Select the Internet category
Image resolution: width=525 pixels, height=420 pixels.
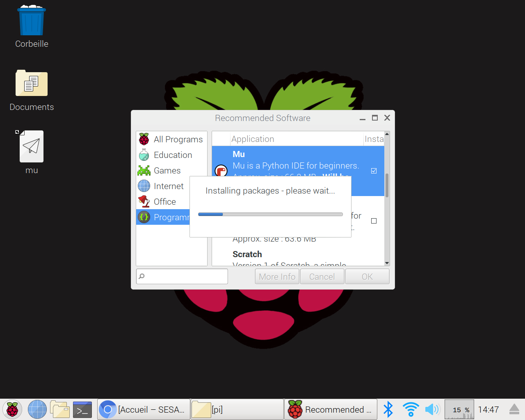[163, 186]
